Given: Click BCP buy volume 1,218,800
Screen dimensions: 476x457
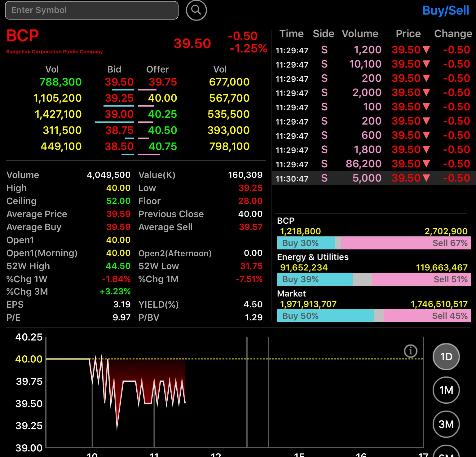Looking at the screenshot, I should (x=300, y=231).
